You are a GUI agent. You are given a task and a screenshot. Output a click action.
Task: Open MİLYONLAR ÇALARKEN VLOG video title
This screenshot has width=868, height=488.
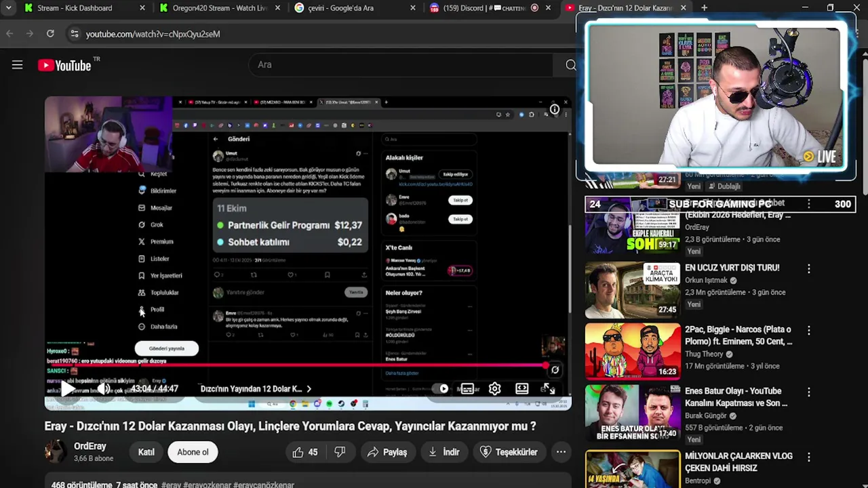pyautogui.click(x=738, y=462)
